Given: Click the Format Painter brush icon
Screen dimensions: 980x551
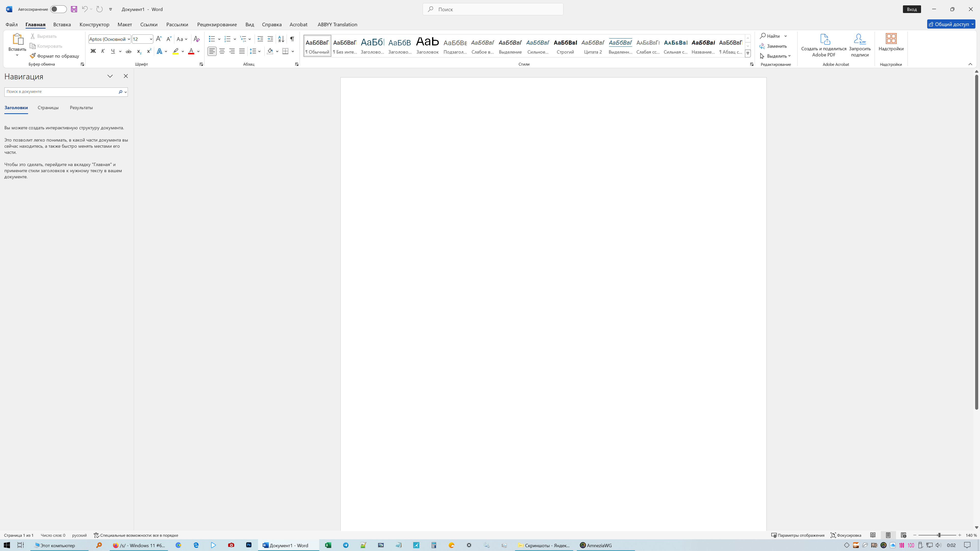Looking at the screenshot, I should (33, 56).
